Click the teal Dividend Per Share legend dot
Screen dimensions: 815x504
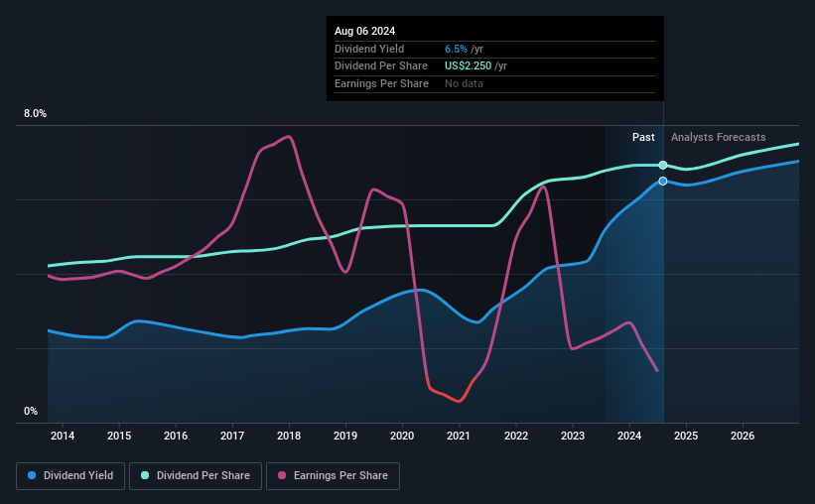145,475
